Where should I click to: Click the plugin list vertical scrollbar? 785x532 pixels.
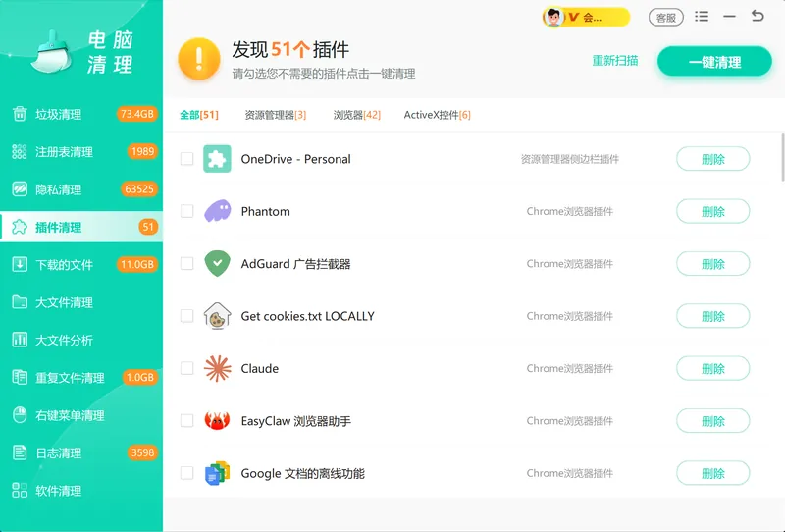(x=782, y=157)
